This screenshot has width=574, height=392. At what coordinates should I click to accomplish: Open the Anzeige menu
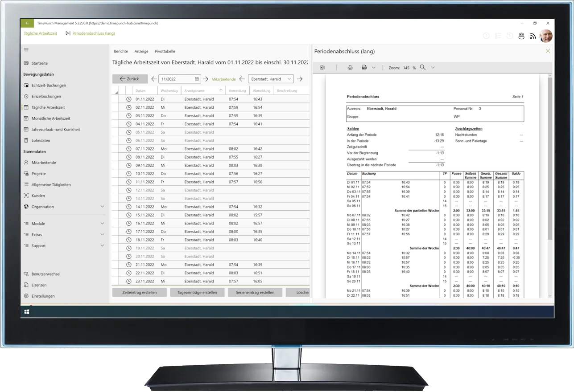coord(141,51)
